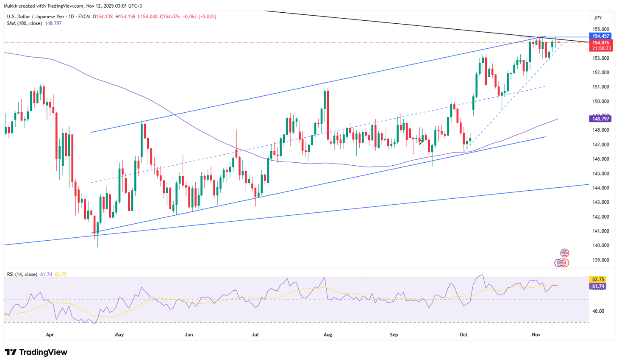Click the topmost US flag economic event icon
Viewport: 619px width, 364px height.
click(x=564, y=253)
